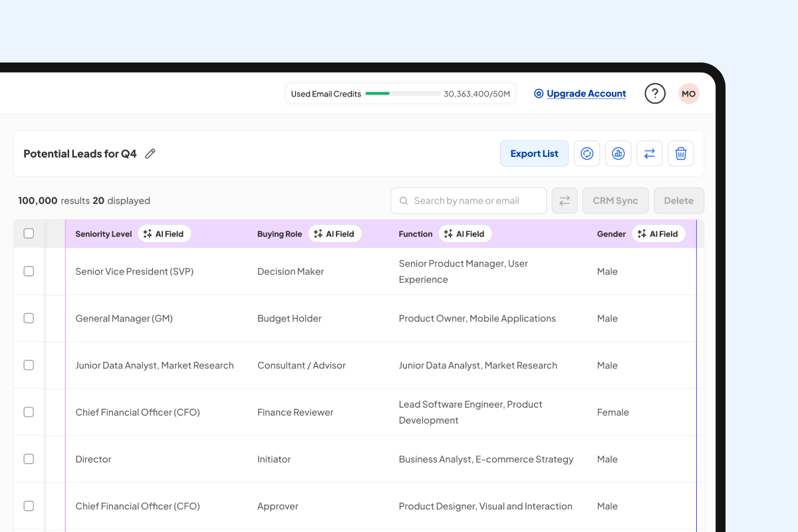Select the General Manager (GM) row checkbox
798x532 pixels.
tap(29, 319)
